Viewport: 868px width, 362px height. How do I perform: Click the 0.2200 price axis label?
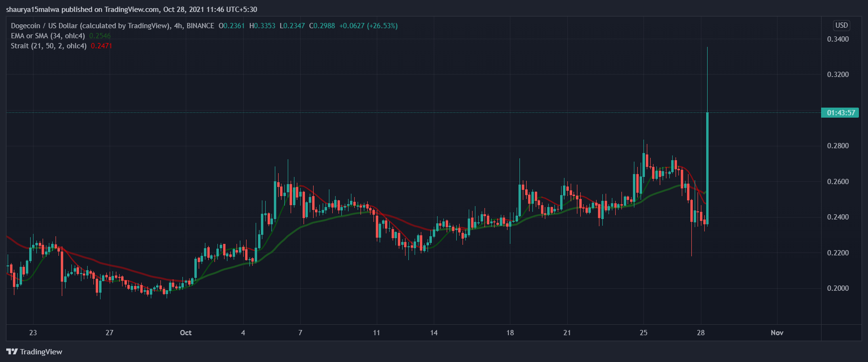tap(838, 253)
